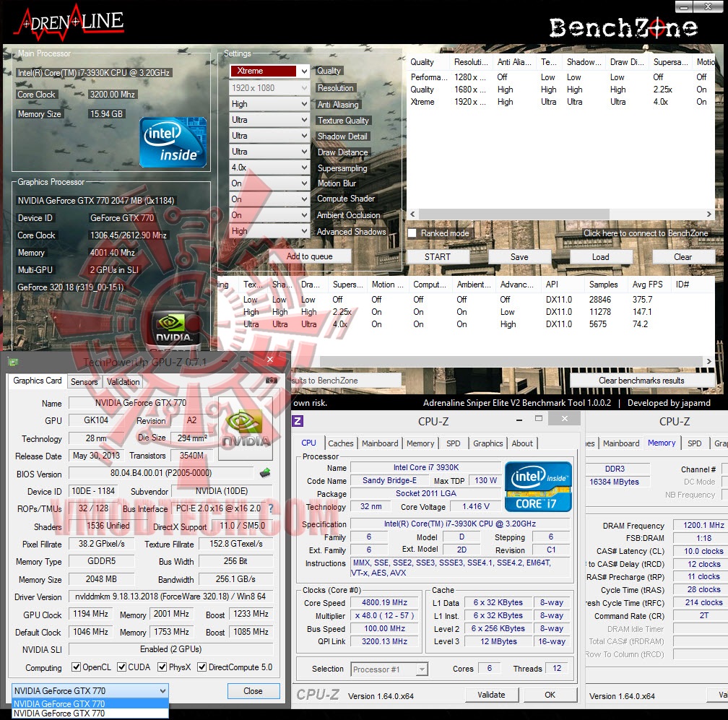Click the Bus Interface question mark icon
728x720 pixels.
271,509
